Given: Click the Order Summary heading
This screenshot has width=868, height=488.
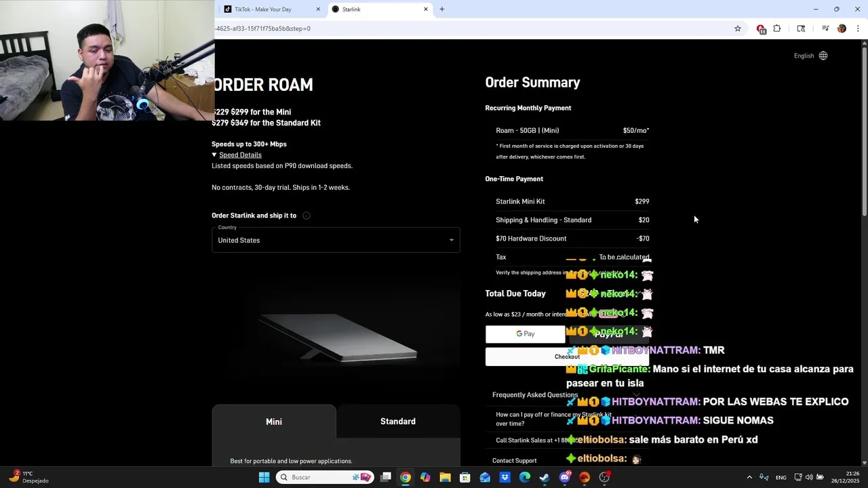Looking at the screenshot, I should click(x=532, y=83).
